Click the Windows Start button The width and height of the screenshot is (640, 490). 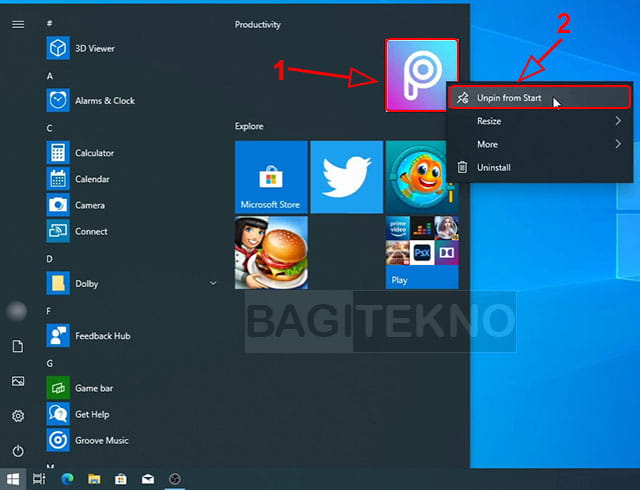pyautogui.click(x=14, y=479)
